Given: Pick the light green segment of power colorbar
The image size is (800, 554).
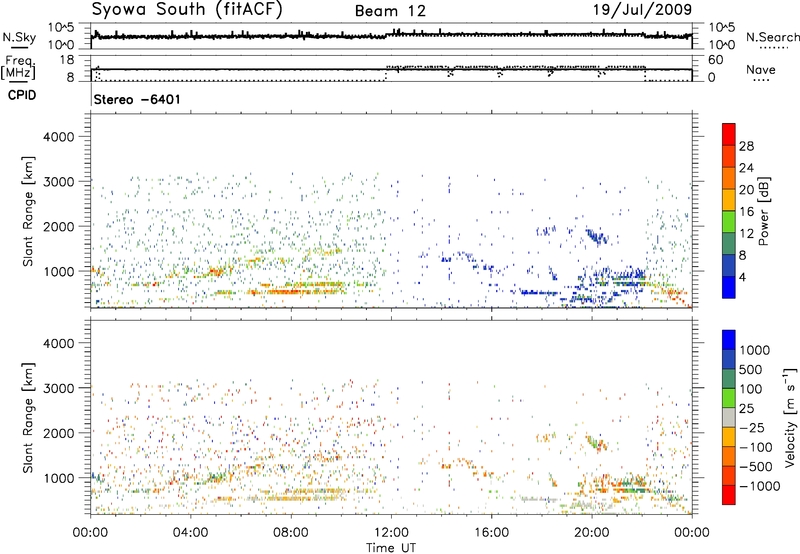Looking at the screenshot, I should click(729, 222).
